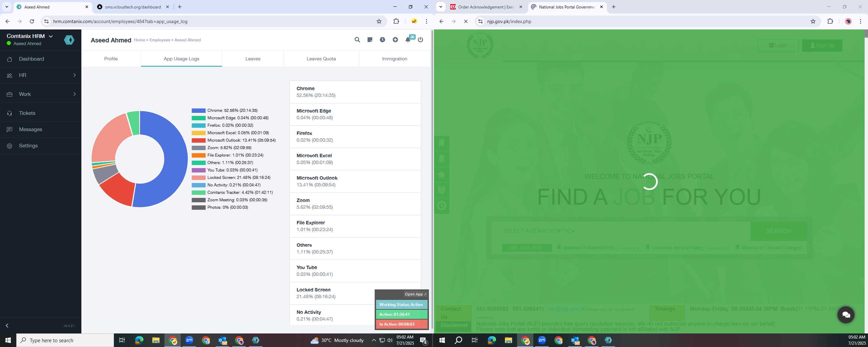
Task: Open Dashboard in the sidebar
Action: (x=41, y=59)
